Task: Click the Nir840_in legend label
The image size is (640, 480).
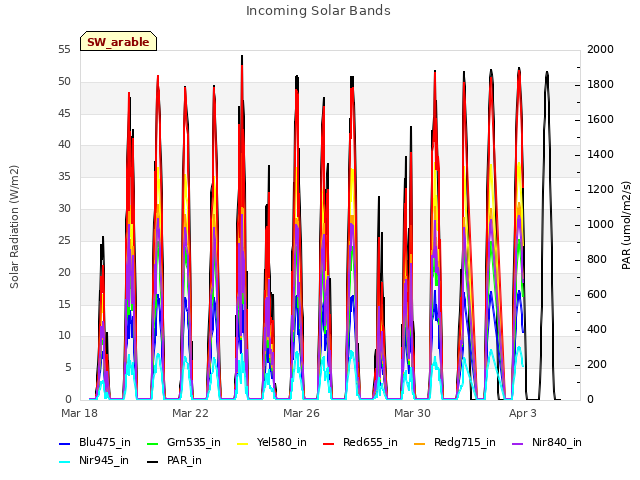Action: (x=557, y=442)
